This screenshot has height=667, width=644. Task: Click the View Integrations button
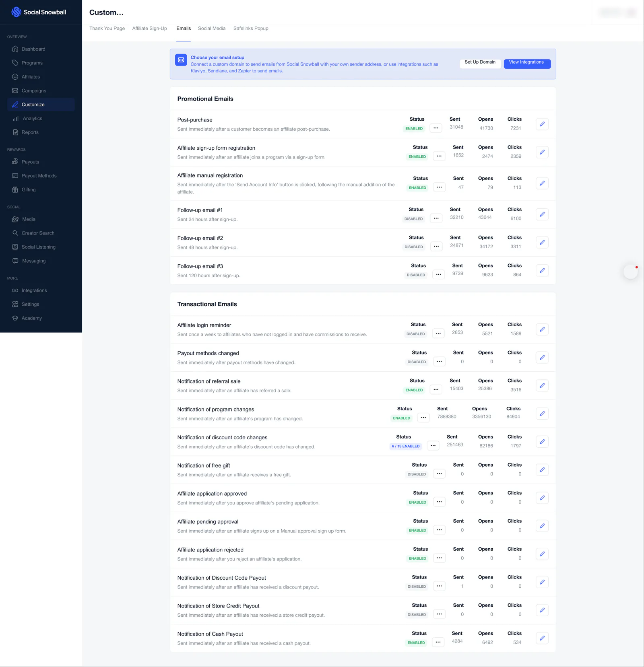click(x=527, y=63)
